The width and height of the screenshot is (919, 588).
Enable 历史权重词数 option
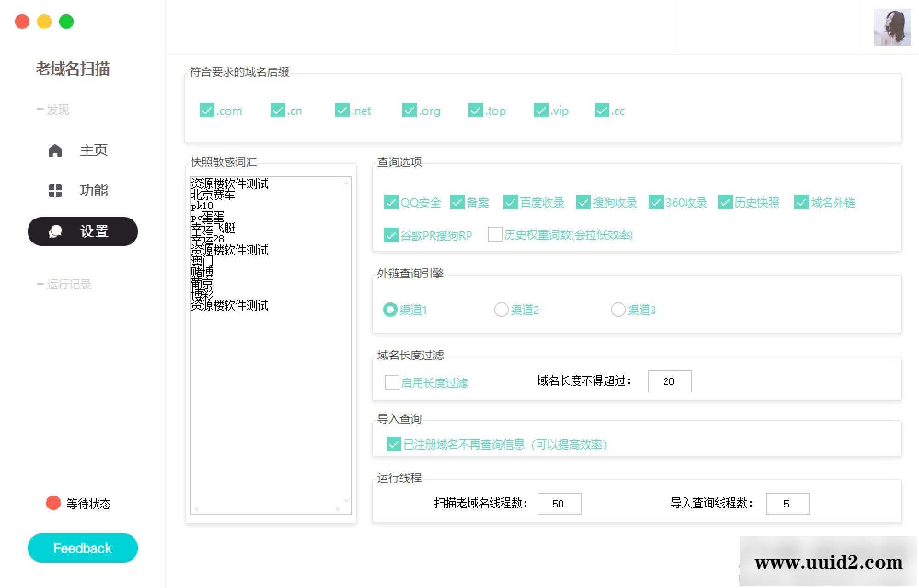tap(495, 235)
